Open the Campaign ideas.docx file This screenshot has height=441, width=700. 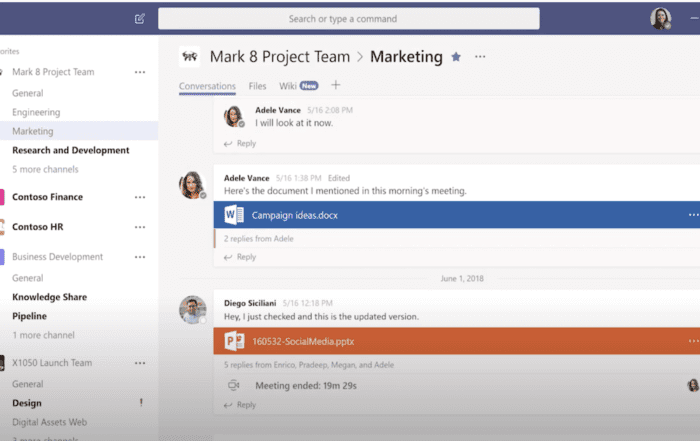point(295,215)
